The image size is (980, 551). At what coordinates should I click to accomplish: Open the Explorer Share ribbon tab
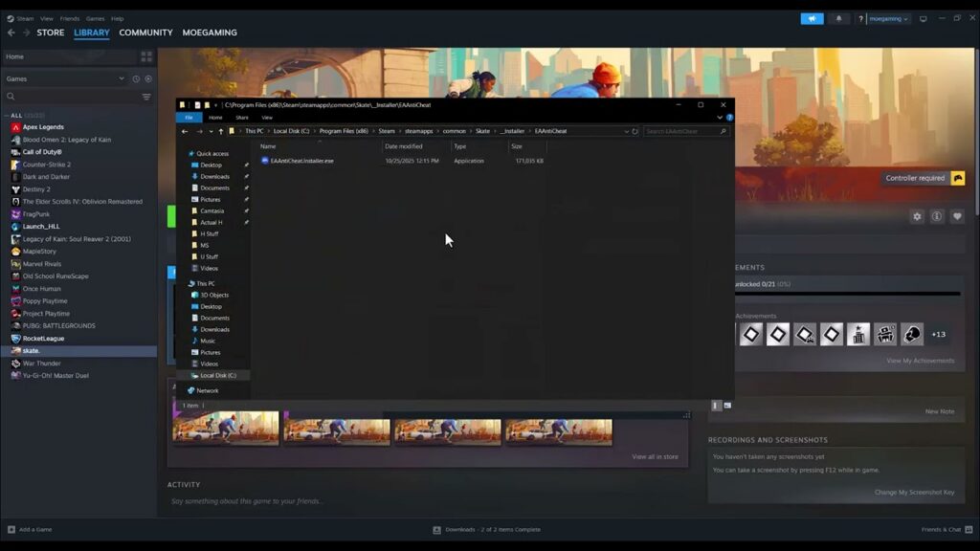pos(242,118)
